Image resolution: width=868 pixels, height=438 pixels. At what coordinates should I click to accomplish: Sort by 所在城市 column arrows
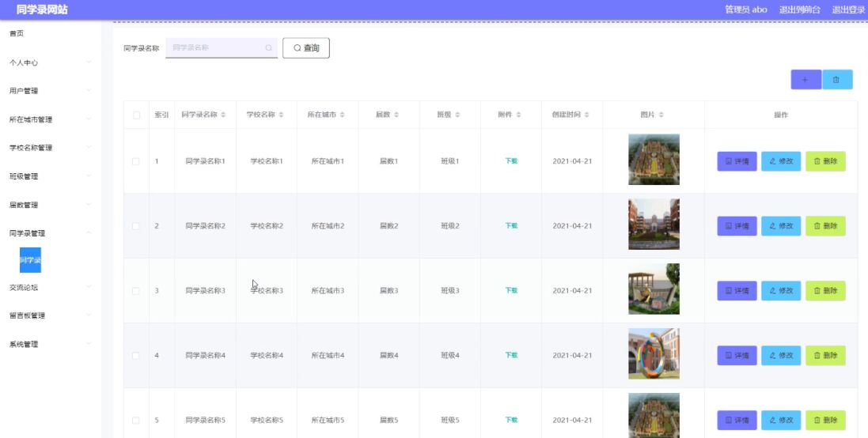click(342, 115)
